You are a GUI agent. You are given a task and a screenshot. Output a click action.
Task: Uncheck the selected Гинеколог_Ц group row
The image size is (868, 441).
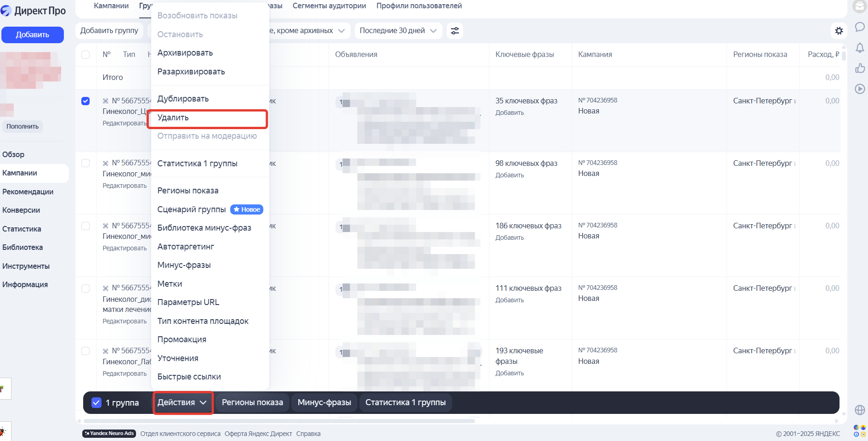tap(85, 101)
